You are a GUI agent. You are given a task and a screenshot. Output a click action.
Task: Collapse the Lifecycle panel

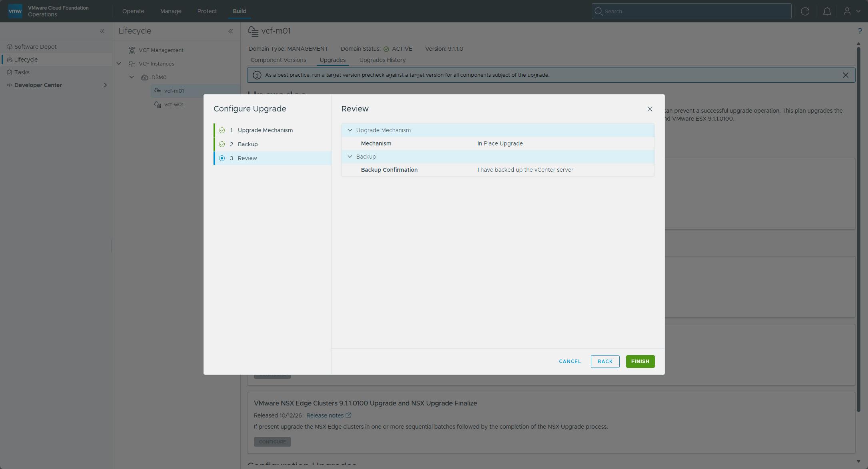click(x=231, y=31)
